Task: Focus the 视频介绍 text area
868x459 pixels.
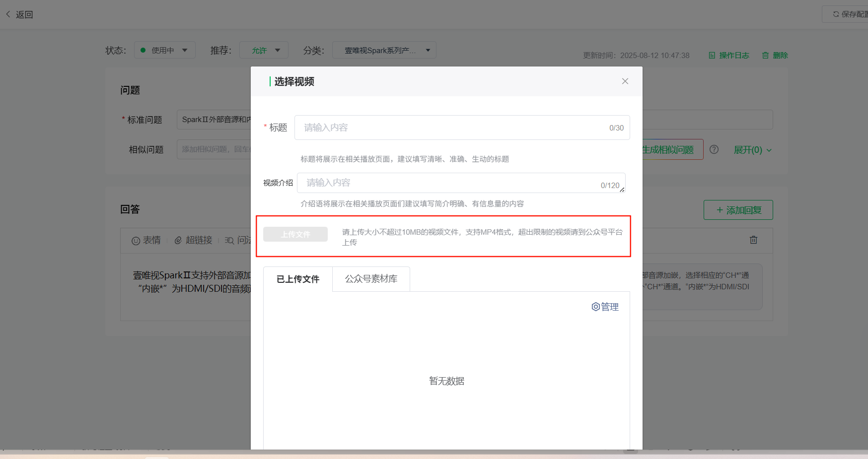Action: point(461,183)
